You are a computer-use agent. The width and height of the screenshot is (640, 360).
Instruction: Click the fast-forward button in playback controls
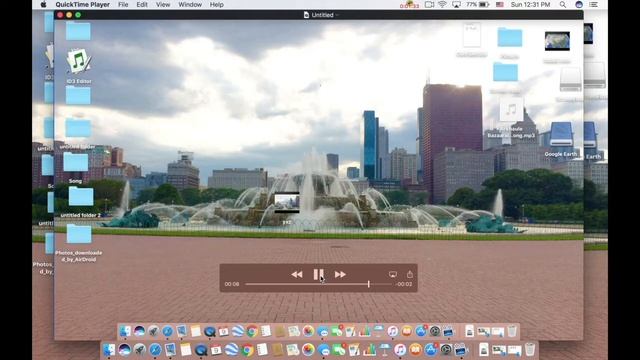[340, 274]
